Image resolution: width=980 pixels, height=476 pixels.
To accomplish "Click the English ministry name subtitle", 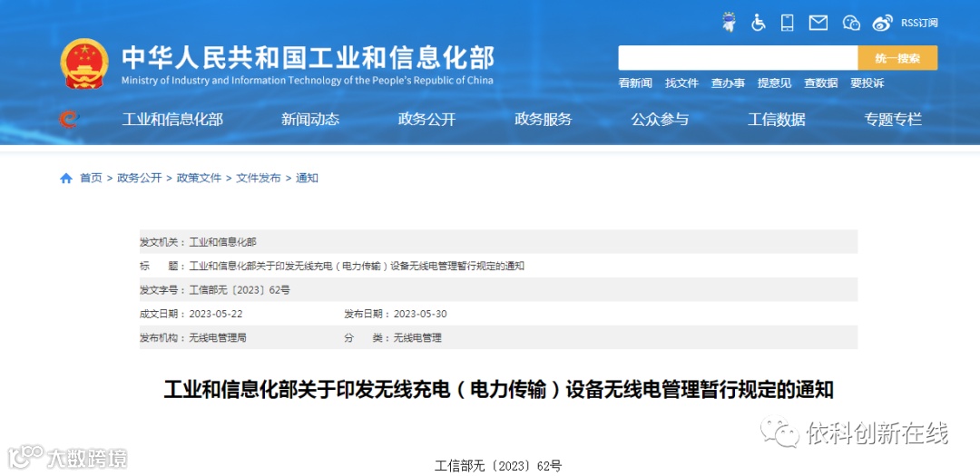I will point(307,81).
